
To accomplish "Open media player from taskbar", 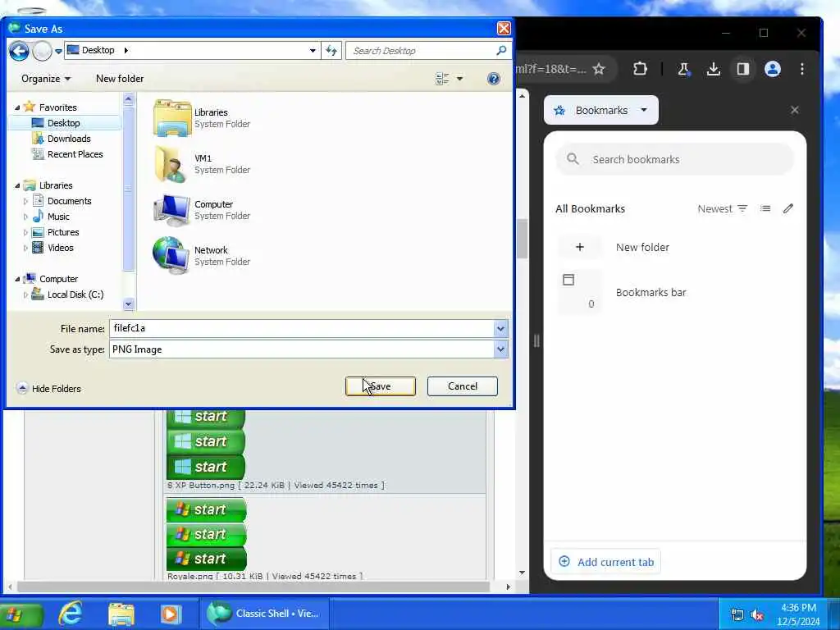I will pos(171,614).
